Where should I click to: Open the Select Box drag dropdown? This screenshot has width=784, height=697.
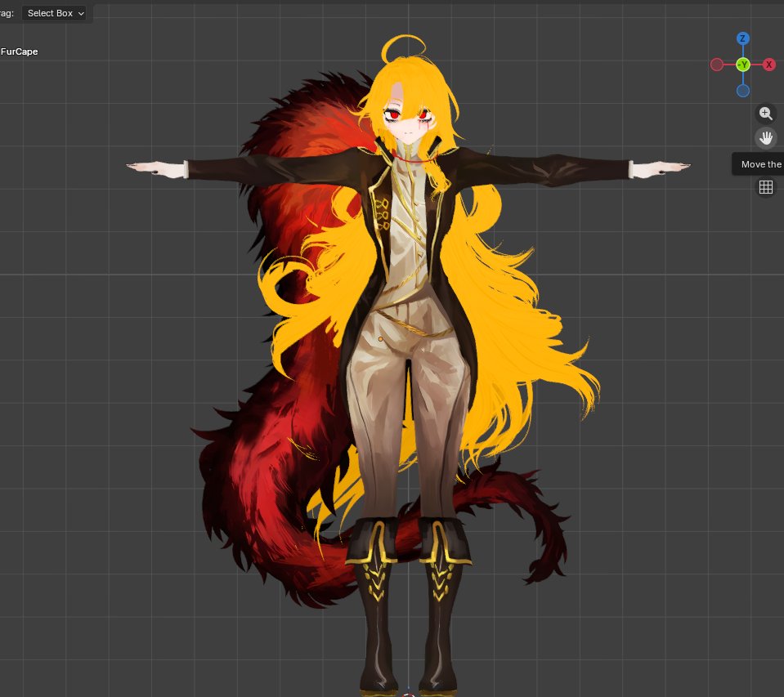[x=54, y=14]
